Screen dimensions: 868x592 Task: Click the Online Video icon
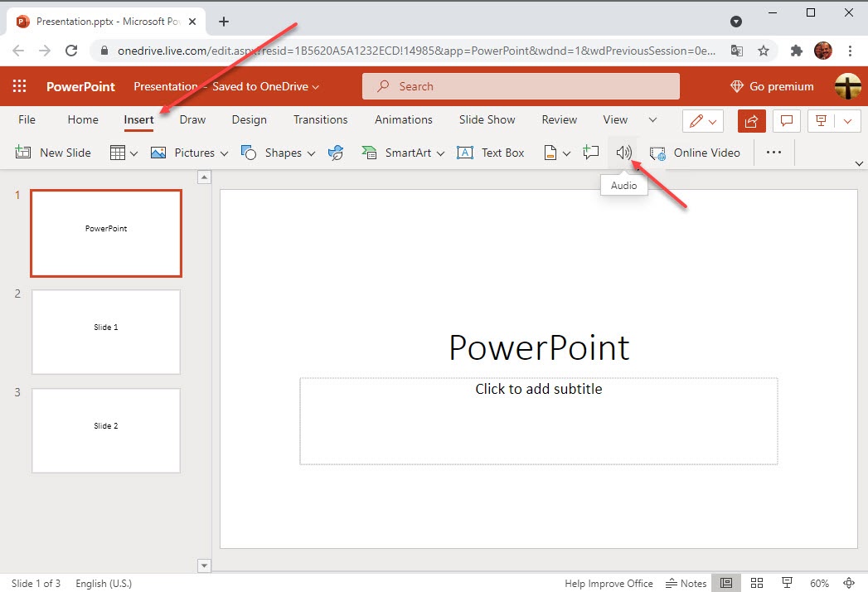(x=657, y=153)
